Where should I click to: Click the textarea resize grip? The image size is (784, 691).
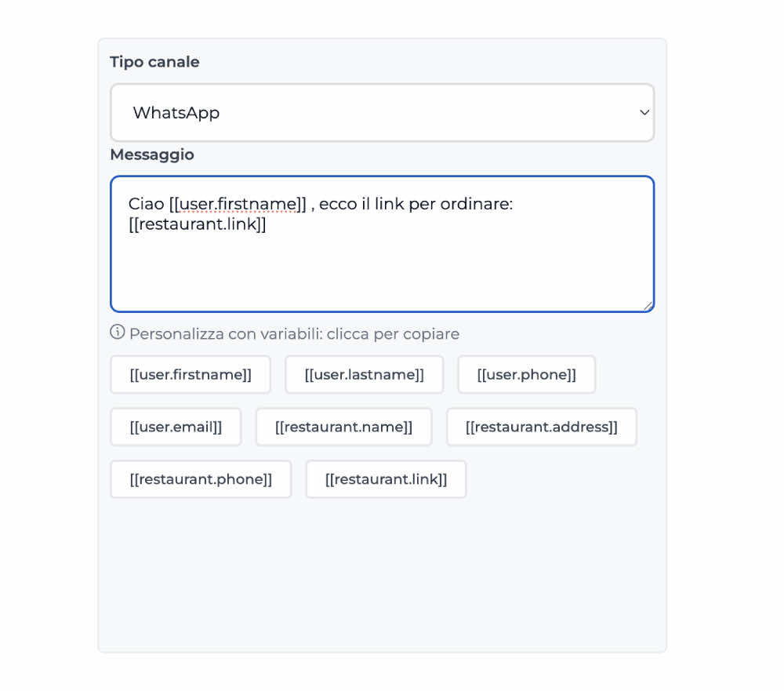(648, 306)
